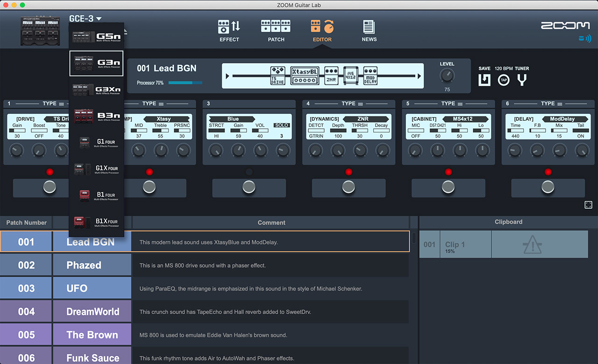Click the Tail knob of ModDelay
The width and height of the screenshot is (598, 364).
pos(582,150)
